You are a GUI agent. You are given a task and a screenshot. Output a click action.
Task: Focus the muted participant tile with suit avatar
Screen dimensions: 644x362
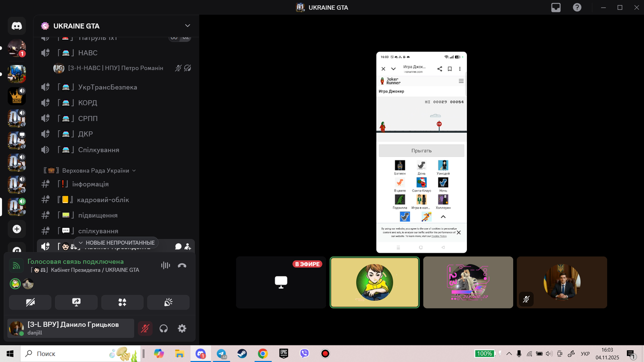(562, 283)
